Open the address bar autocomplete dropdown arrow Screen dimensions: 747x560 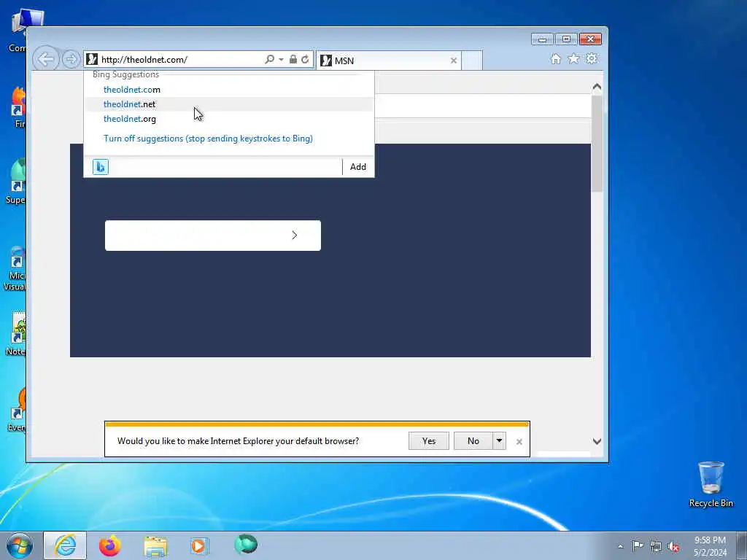coord(281,59)
